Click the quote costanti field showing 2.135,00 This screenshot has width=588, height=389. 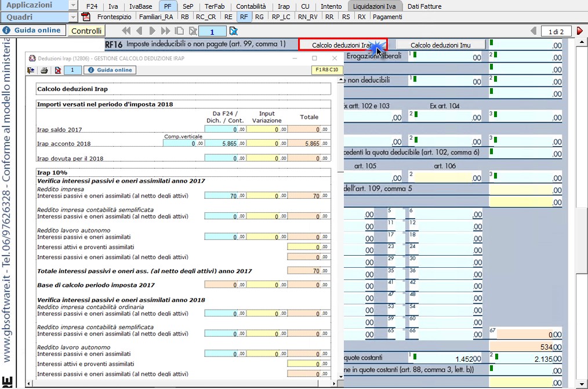526,358
